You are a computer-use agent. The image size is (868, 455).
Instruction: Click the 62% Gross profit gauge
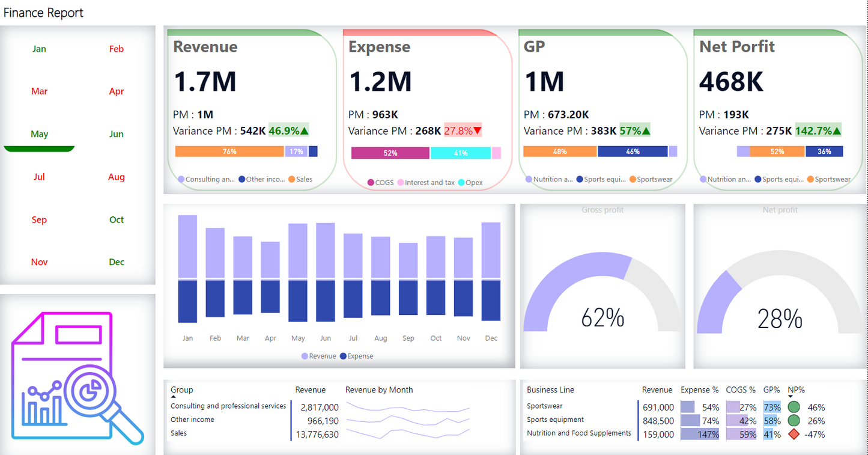pos(602,301)
